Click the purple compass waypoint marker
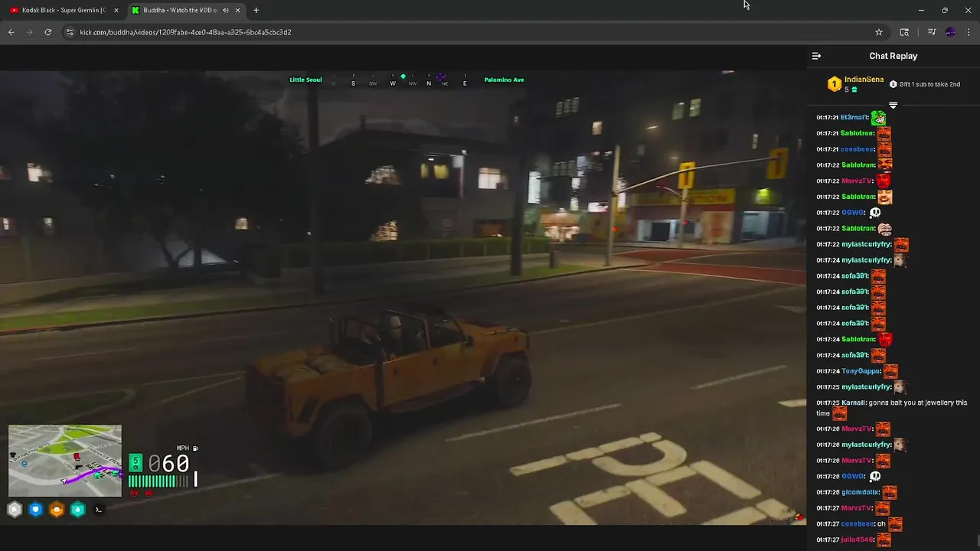This screenshot has width=980, height=551. (x=441, y=77)
